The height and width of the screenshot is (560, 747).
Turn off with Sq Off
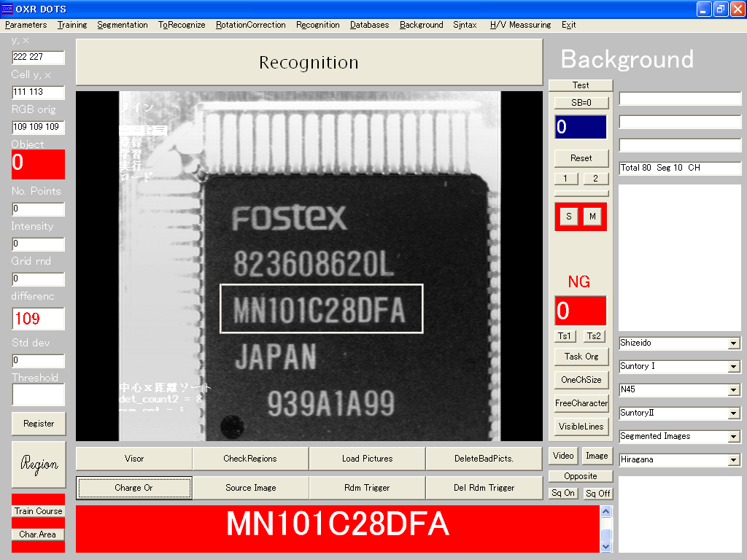[598, 494]
